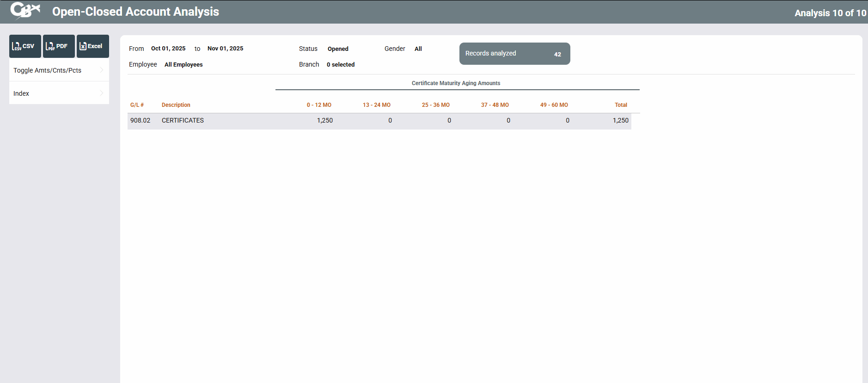Open the Index menu item
Screen dimensions: 868x383
(21, 93)
